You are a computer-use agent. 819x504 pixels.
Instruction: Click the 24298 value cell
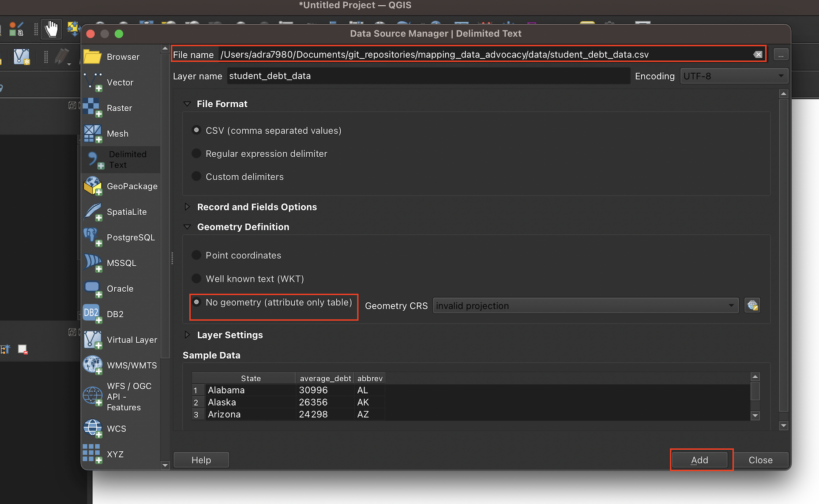click(325, 414)
